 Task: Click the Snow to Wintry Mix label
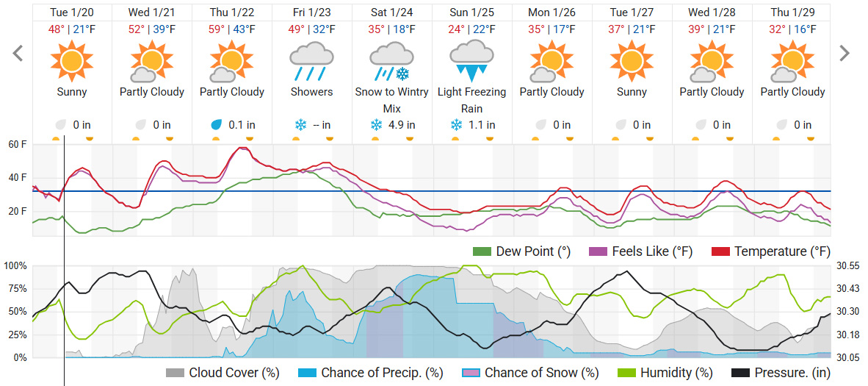tap(391, 100)
